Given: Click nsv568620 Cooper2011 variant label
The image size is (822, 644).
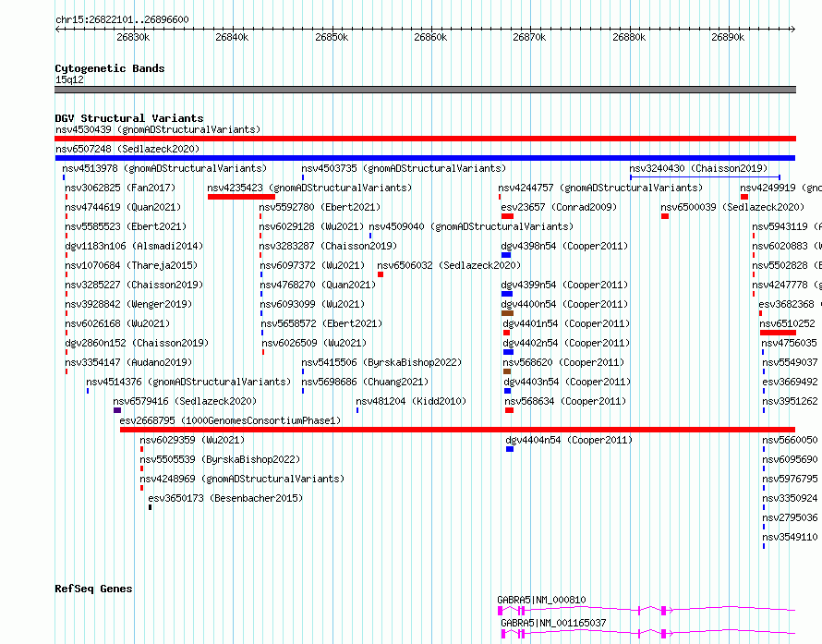Looking at the screenshot, I should click(x=563, y=362).
